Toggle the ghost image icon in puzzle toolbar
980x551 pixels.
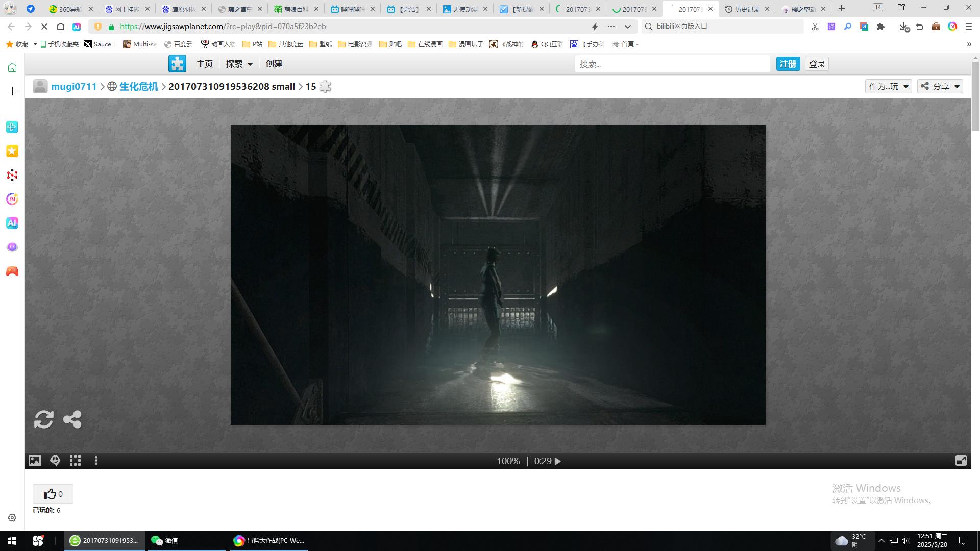pos(55,461)
